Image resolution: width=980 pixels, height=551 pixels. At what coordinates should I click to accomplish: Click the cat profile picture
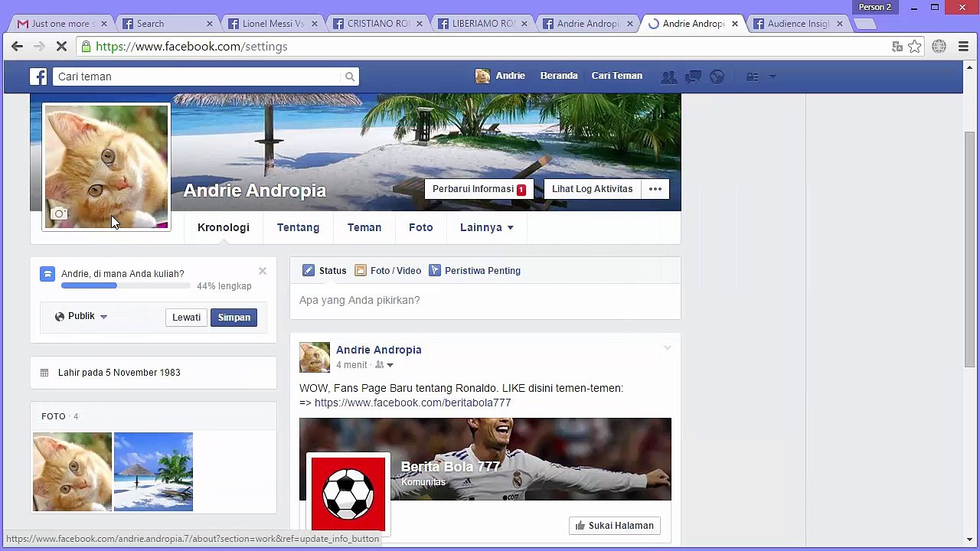coord(106,167)
